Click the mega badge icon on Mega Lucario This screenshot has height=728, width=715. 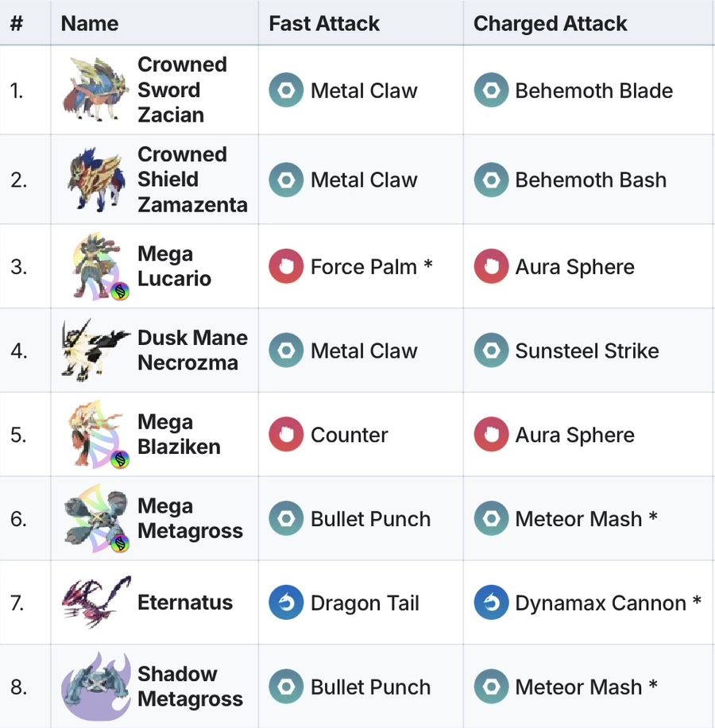tap(121, 292)
